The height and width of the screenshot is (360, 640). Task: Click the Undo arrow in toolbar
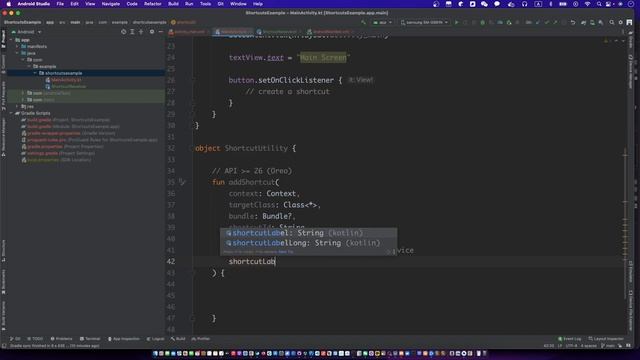tap(573, 22)
